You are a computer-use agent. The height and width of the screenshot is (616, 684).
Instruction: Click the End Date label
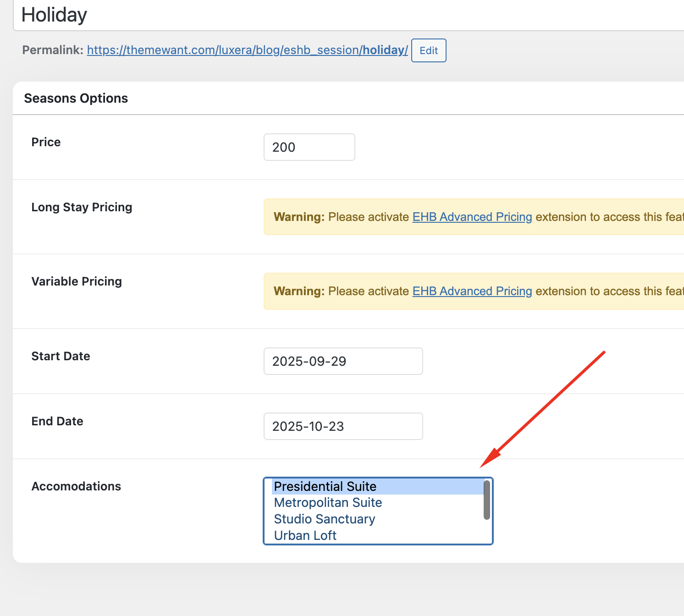pos(57,421)
